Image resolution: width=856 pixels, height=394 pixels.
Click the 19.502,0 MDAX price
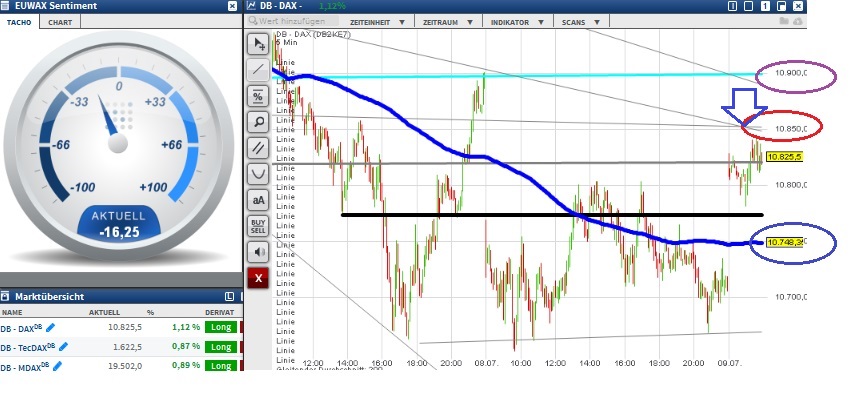tap(125, 366)
